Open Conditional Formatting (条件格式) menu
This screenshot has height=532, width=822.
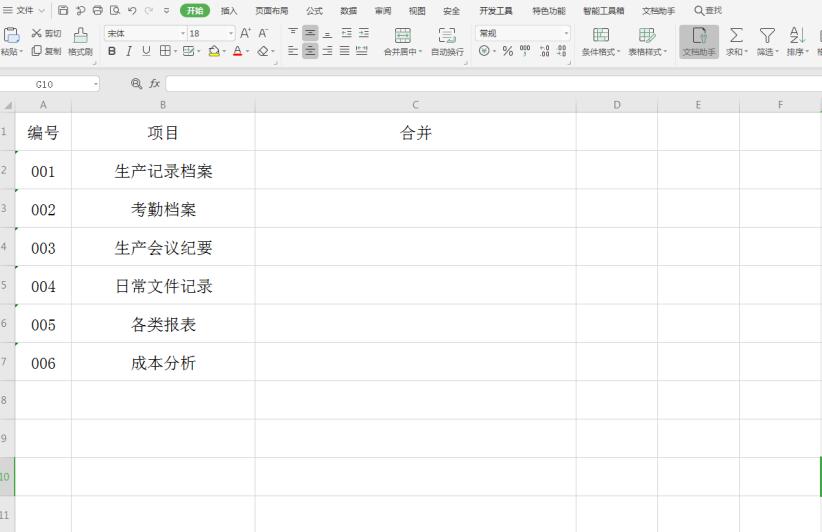[x=601, y=42]
